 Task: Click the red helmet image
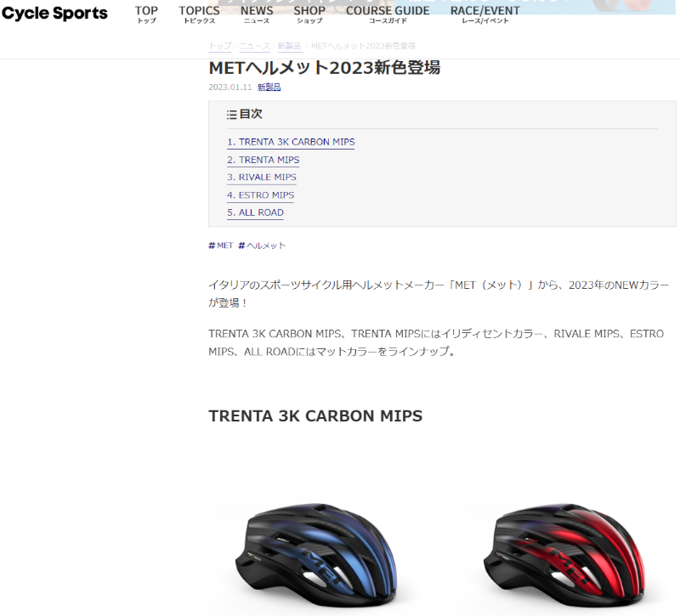[x=564, y=556]
